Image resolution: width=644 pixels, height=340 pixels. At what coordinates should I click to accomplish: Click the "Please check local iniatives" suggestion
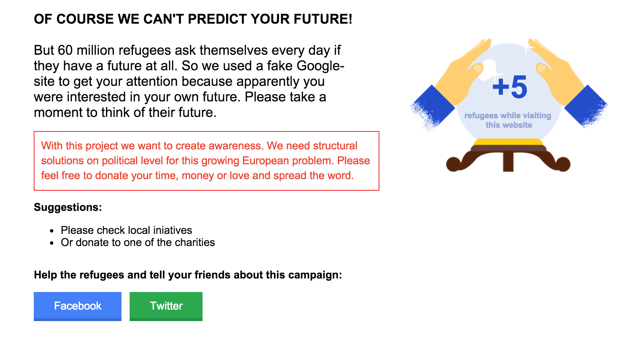coord(126,230)
